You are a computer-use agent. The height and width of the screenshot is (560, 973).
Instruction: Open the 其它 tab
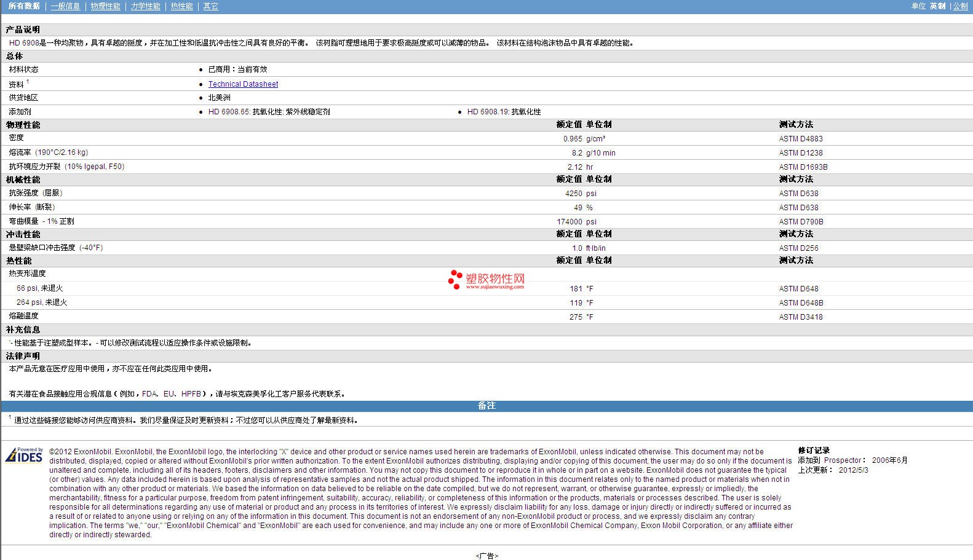pyautogui.click(x=210, y=6)
